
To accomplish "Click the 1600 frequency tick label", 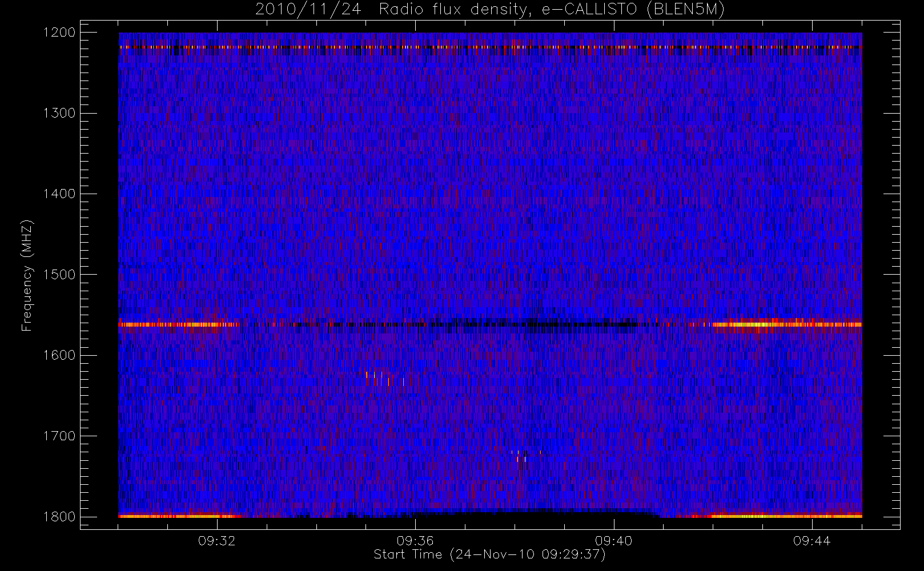I will (59, 355).
